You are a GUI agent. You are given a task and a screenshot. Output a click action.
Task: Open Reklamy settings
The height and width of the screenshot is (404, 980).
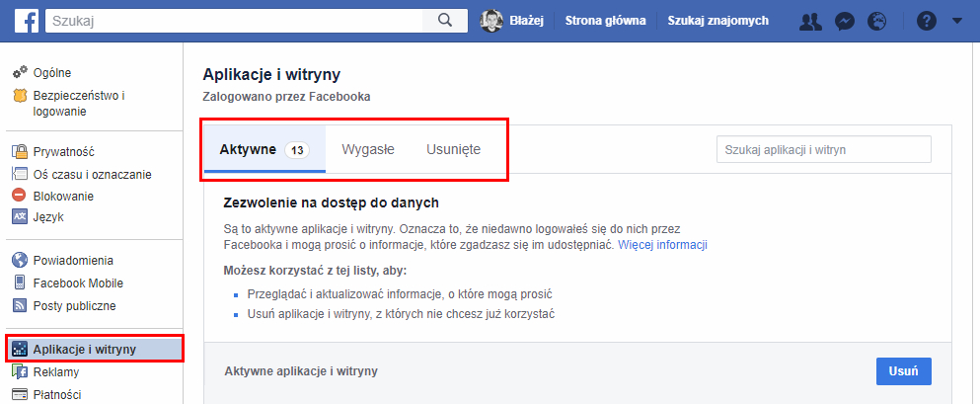(56, 372)
